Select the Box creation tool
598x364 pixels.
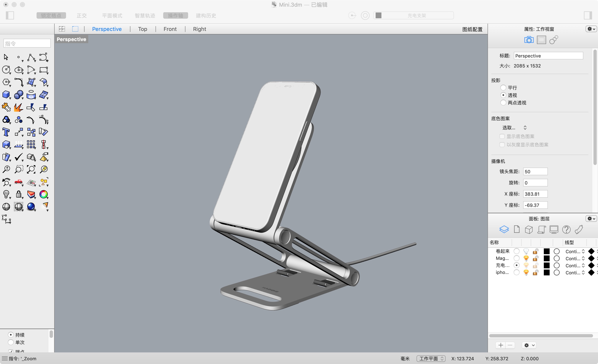(6, 95)
